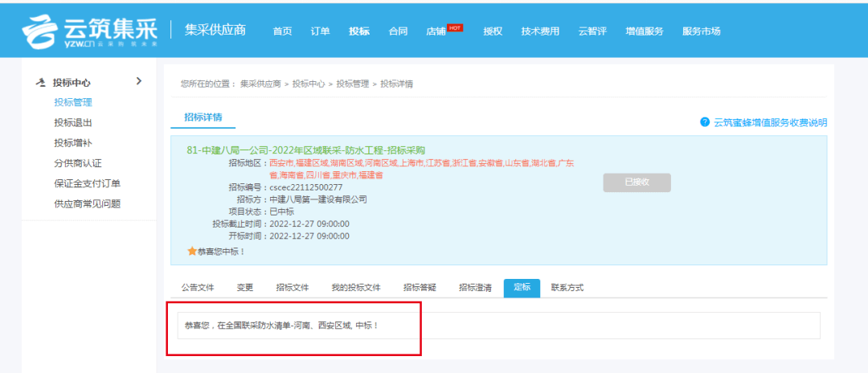The width and height of the screenshot is (868, 373).
Task: Switch to the 公告文件 tab
Action: [x=197, y=288]
